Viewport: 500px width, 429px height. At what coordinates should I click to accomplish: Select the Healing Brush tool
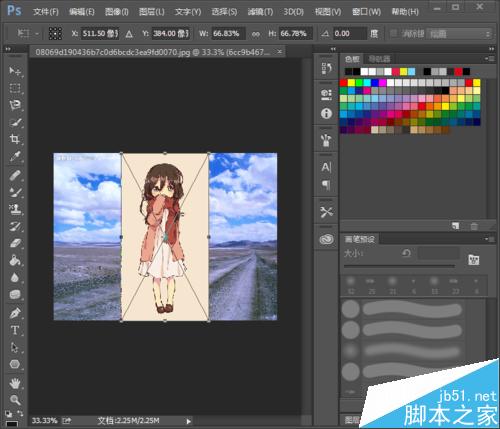(15, 175)
